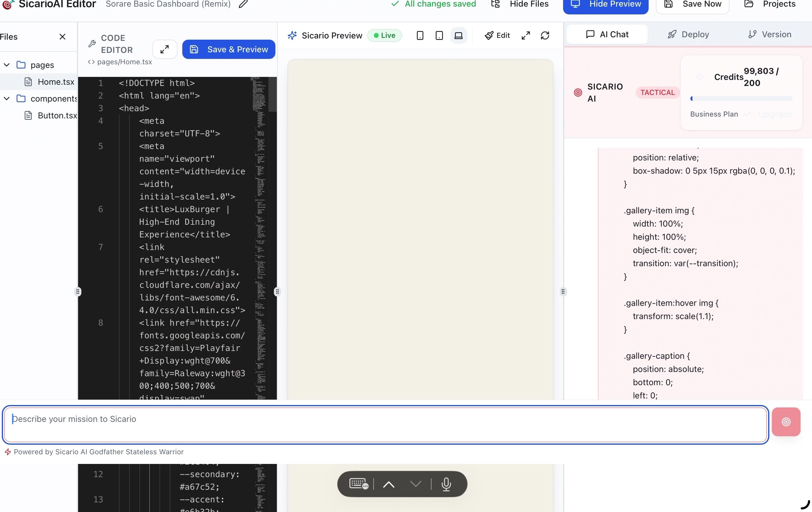Expand the preview to fullscreen
The height and width of the screenshot is (512, 812).
[x=526, y=35]
